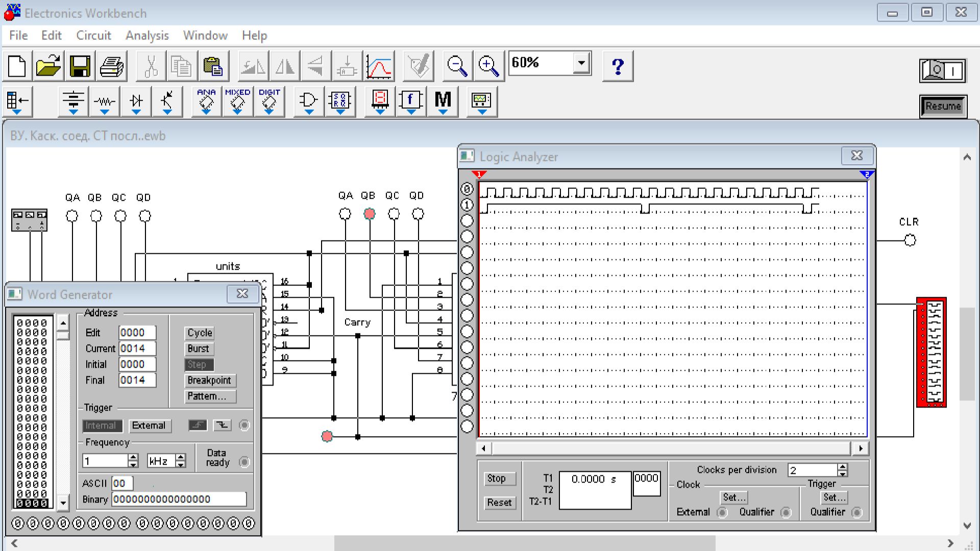
Task: Select External clock radio in Logic Analyzer
Action: (722, 512)
